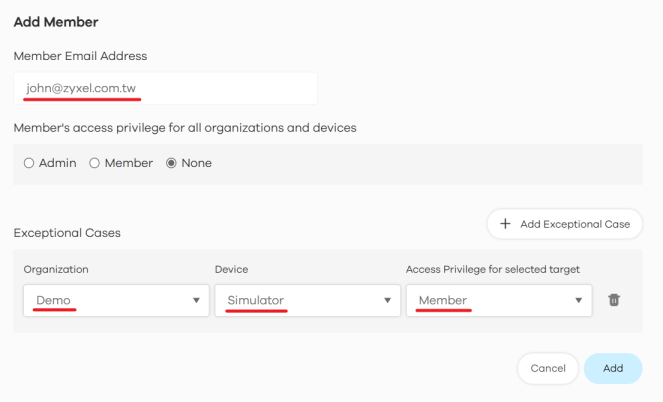Click the plus icon for adding exceptional case
663x402 pixels.
[x=505, y=224]
